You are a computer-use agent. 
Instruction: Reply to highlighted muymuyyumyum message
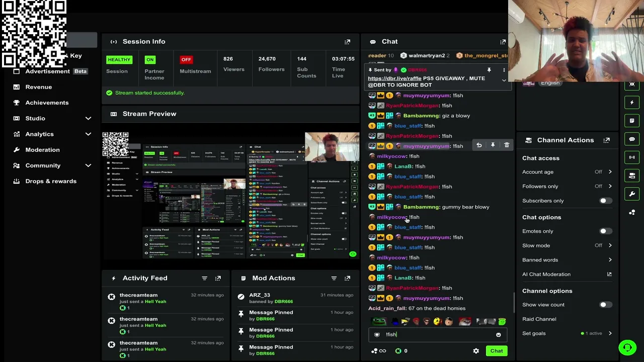(x=479, y=145)
